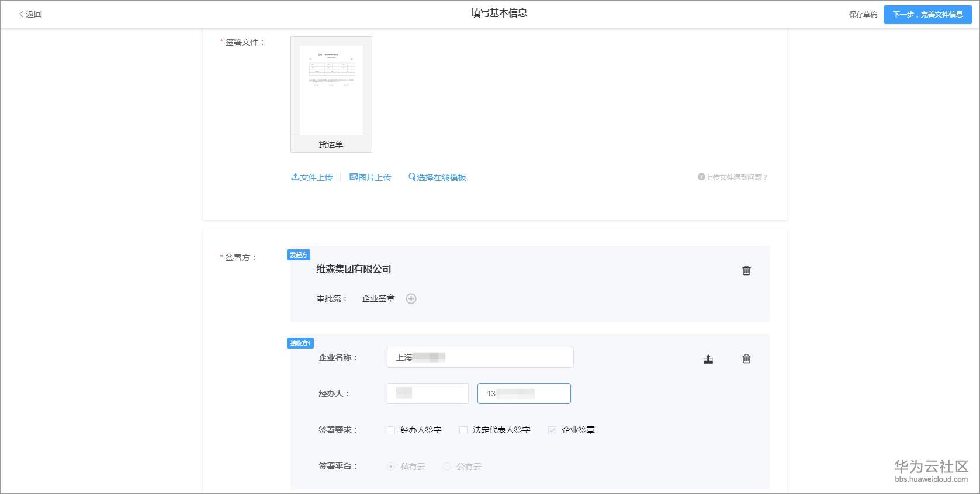Go back with the 返回 link
Image resolution: width=980 pixels, height=494 pixels.
(x=30, y=14)
